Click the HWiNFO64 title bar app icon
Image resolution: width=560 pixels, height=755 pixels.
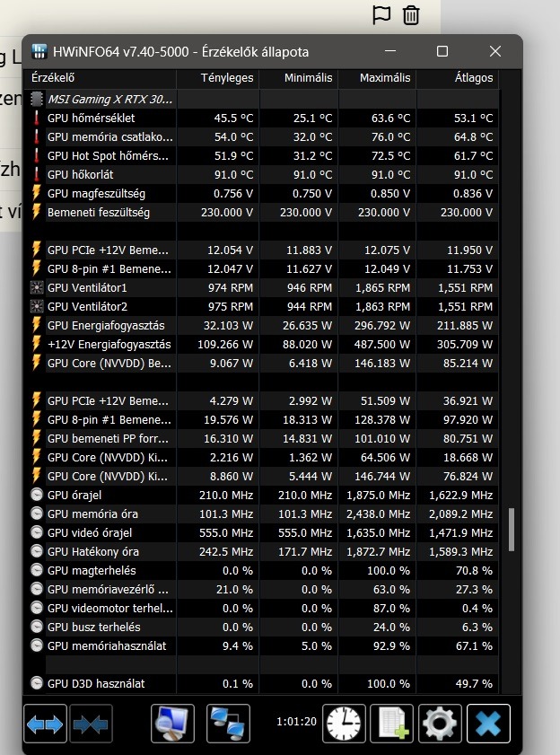pyautogui.click(x=39, y=51)
